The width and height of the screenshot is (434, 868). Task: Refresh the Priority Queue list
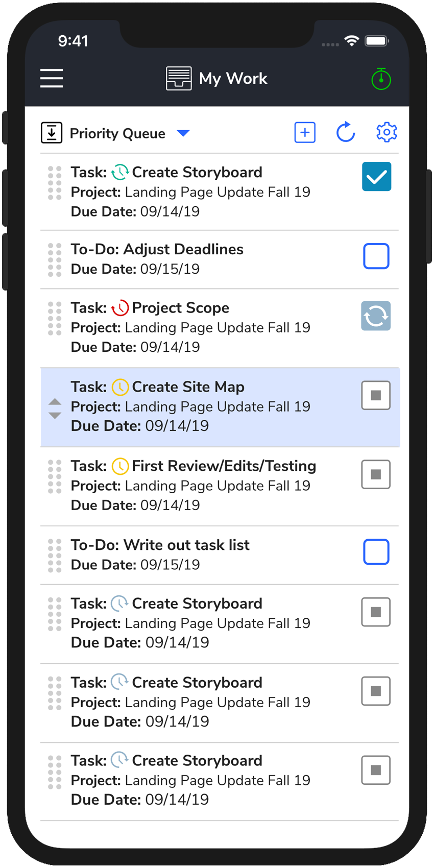click(346, 132)
